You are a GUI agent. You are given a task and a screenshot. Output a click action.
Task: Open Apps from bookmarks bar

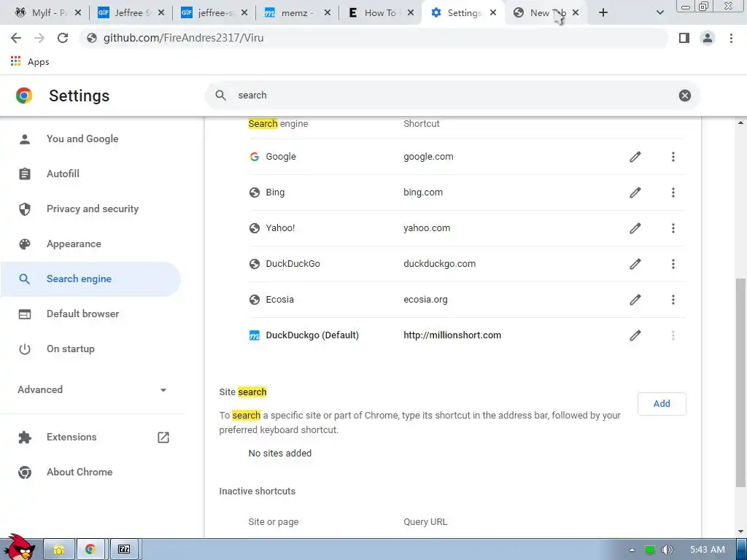[30, 62]
